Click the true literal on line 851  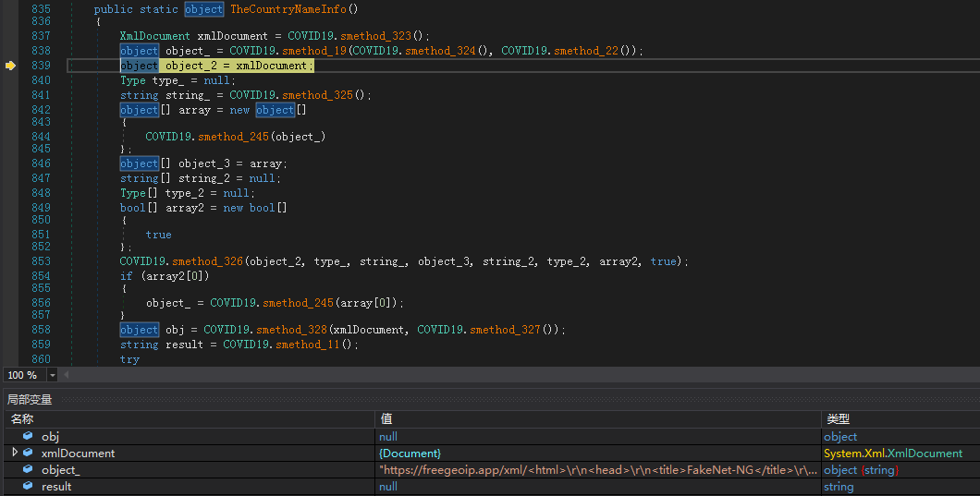[158, 235]
